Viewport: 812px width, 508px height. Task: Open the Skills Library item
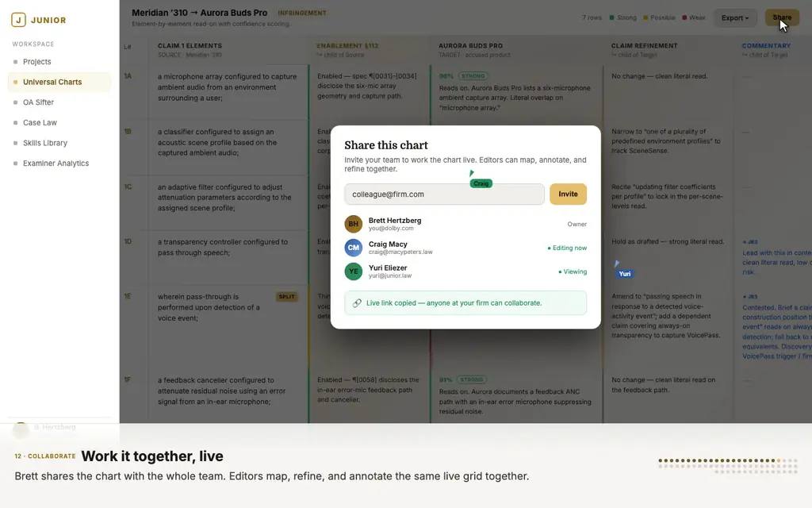pos(44,143)
